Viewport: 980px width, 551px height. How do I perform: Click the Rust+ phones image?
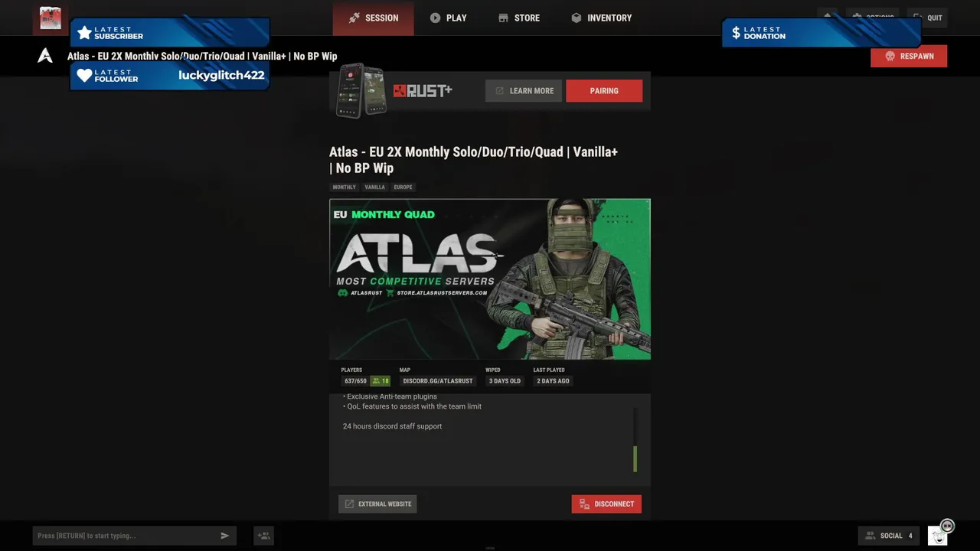pyautogui.click(x=361, y=90)
